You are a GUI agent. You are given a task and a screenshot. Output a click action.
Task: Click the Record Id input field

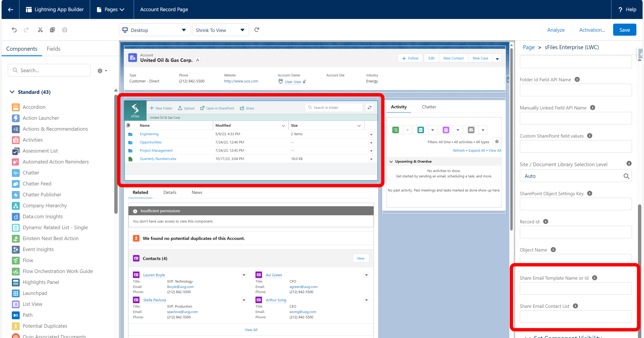576,232
